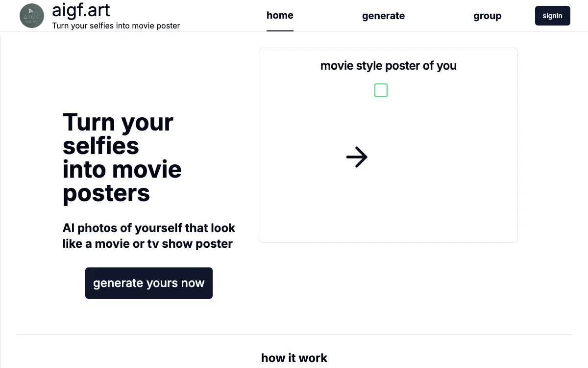Click the right arrow icon in poster card

tap(357, 157)
